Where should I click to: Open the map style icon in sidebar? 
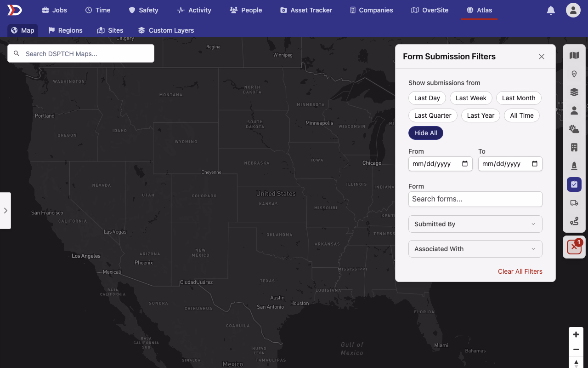tap(574, 56)
